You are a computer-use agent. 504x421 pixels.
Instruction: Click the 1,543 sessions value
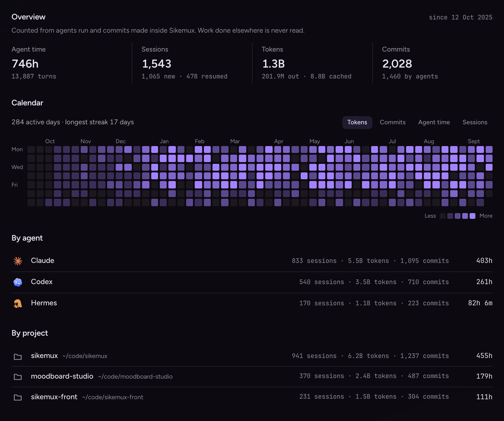[x=157, y=64]
